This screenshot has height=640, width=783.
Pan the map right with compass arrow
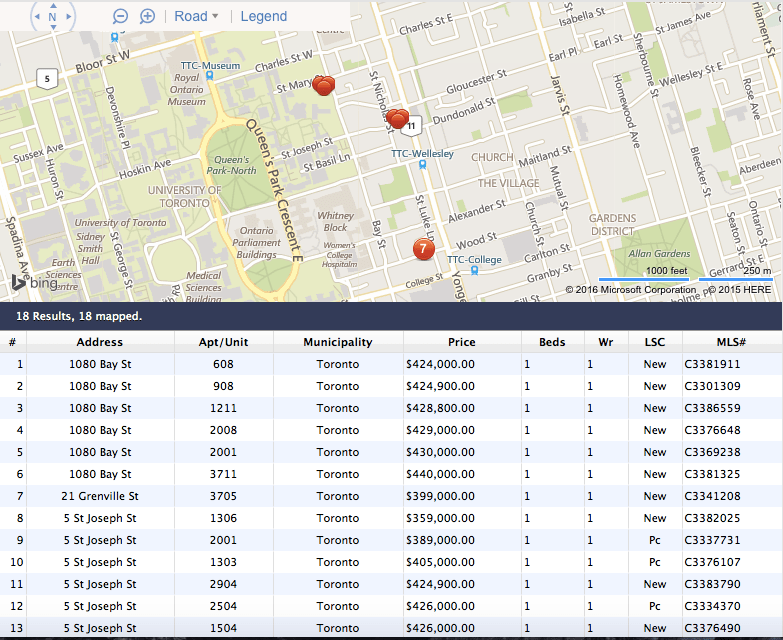(68, 16)
